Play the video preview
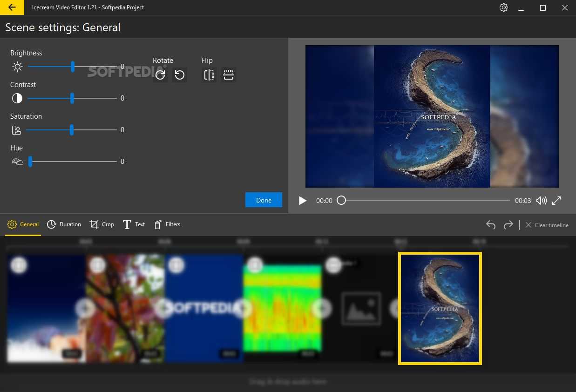 pos(303,201)
